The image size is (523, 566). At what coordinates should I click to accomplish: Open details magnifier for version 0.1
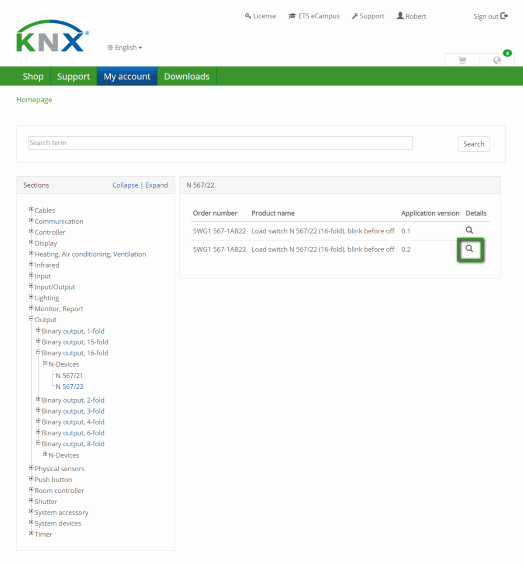click(469, 230)
